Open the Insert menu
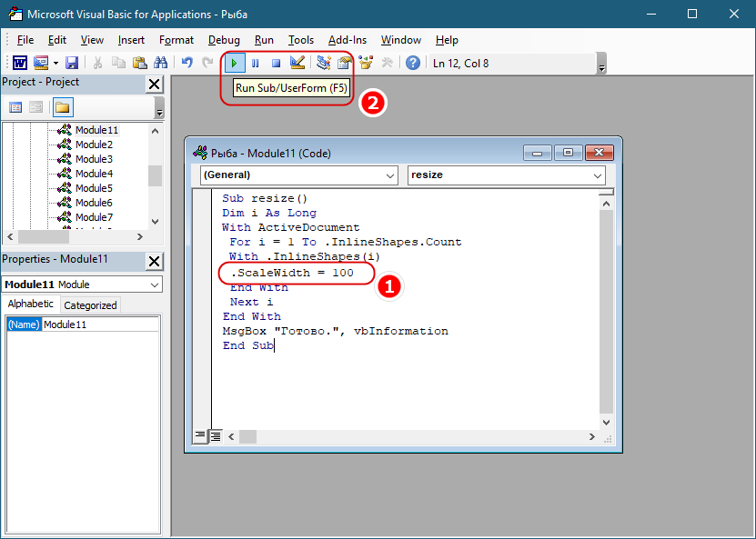The image size is (756, 539). (x=131, y=40)
